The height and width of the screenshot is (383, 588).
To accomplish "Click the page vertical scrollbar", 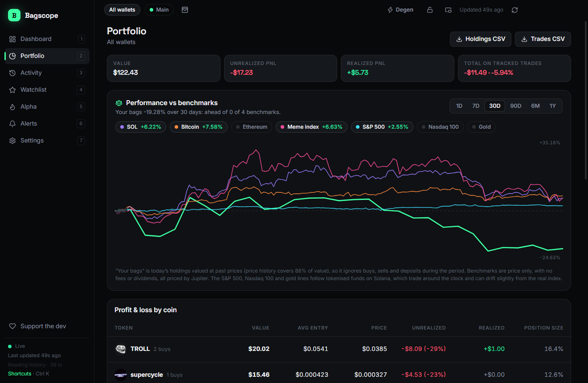I will tap(586, 100).
